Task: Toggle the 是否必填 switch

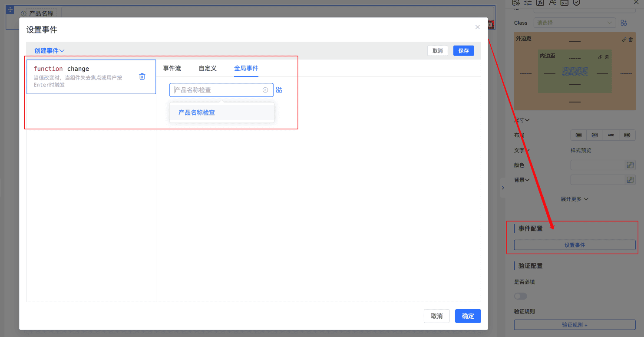Action: click(x=520, y=296)
